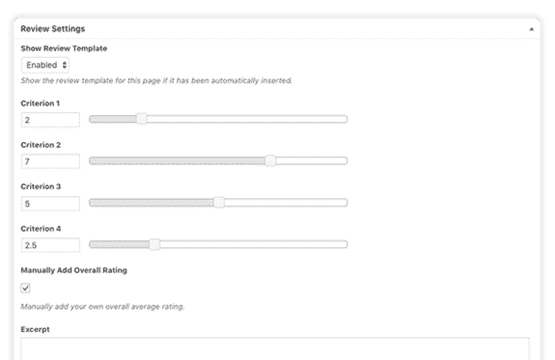Click the Enabled select stepper arrows

(x=64, y=65)
